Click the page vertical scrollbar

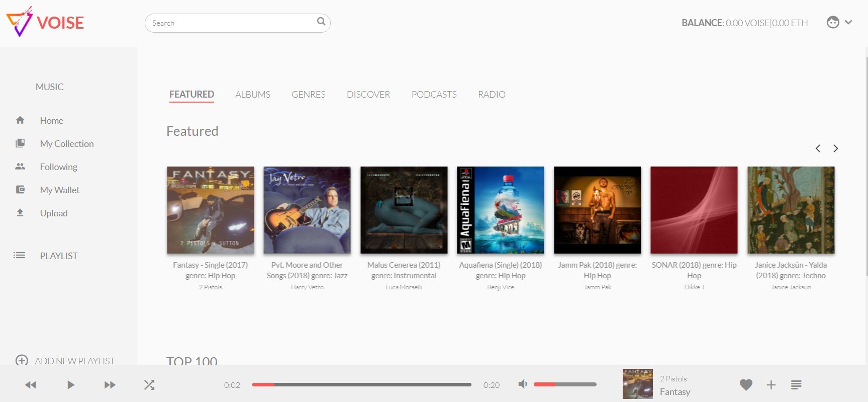coord(866,166)
